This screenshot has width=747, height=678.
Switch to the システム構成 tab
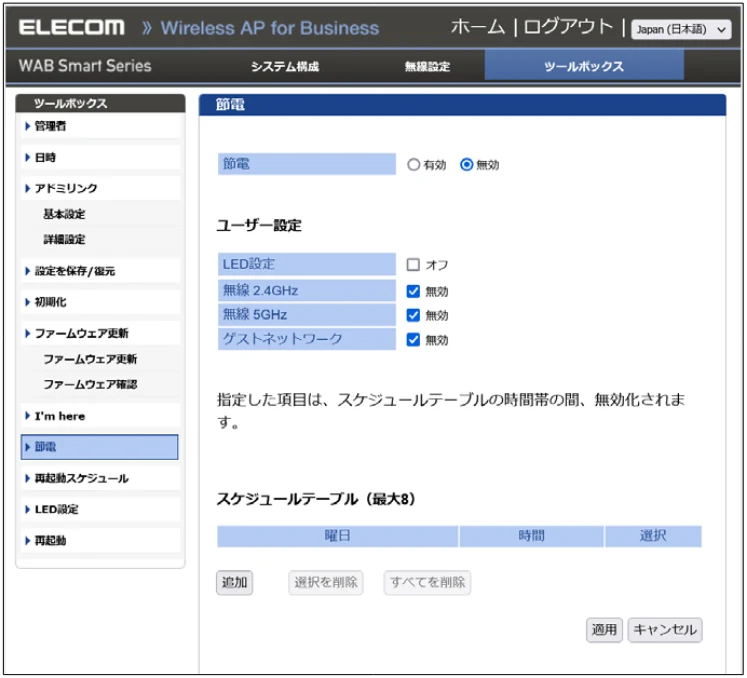[x=285, y=66]
